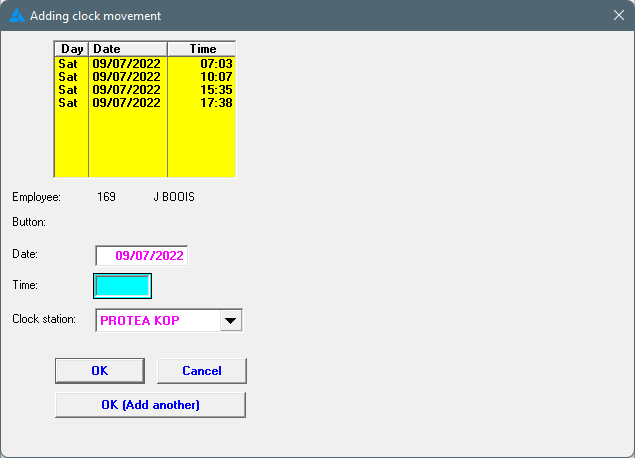Click the Time: label beside cyan field
The height and width of the screenshot is (458, 635).
(25, 285)
